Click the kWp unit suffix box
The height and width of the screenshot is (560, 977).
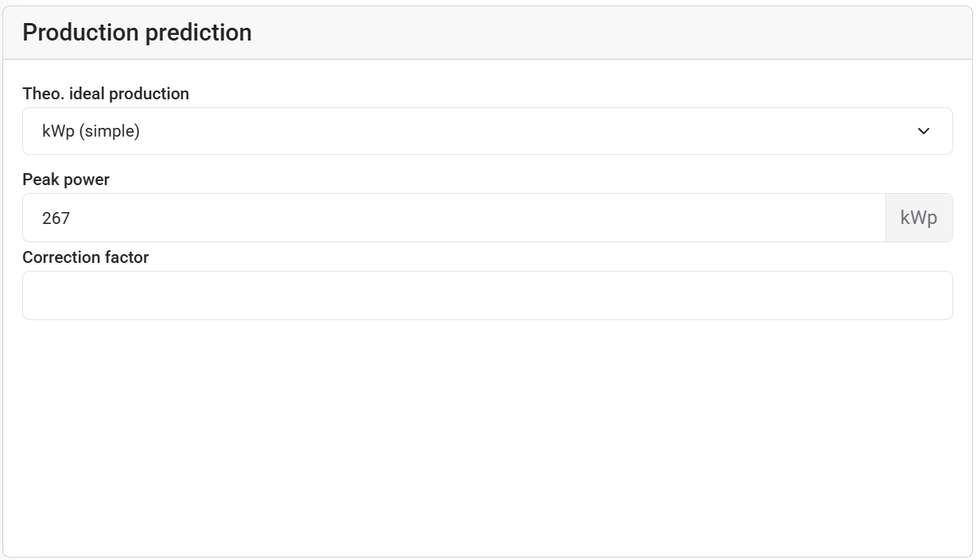coord(918,218)
